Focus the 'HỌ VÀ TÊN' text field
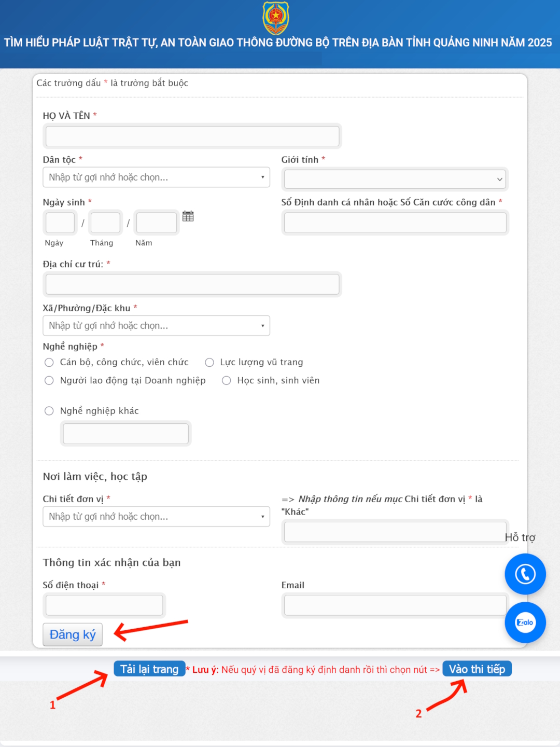The width and height of the screenshot is (560, 747). pos(192,136)
